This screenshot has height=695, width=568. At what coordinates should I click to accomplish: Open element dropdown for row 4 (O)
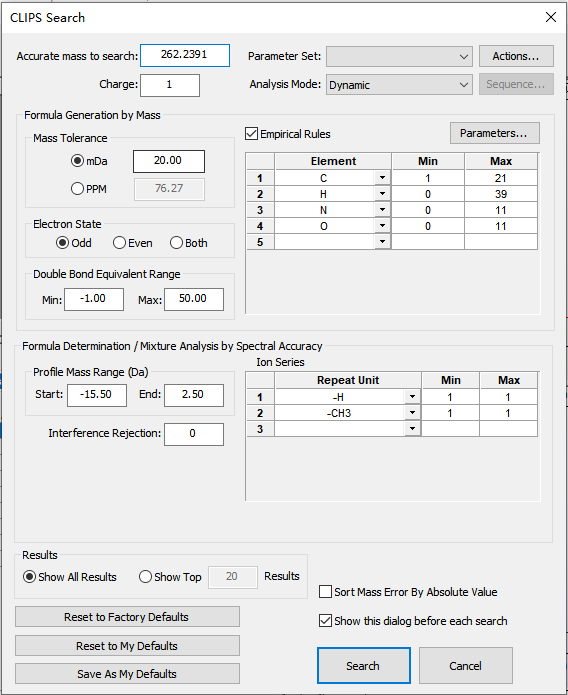[382, 226]
